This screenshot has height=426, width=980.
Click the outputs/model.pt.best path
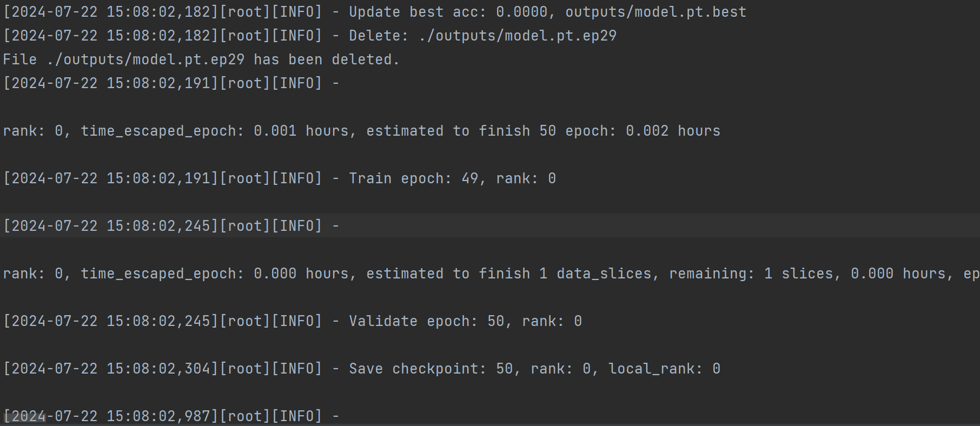tap(655, 12)
